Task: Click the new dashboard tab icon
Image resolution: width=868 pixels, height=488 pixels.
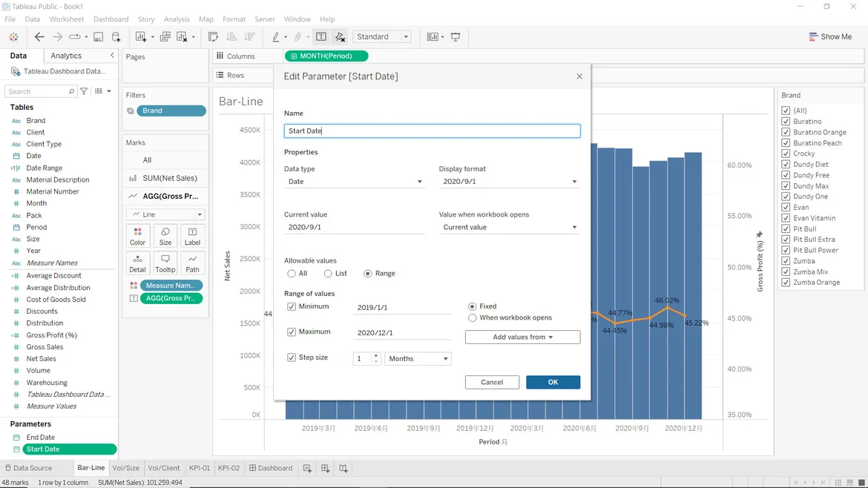Action: [325, 468]
